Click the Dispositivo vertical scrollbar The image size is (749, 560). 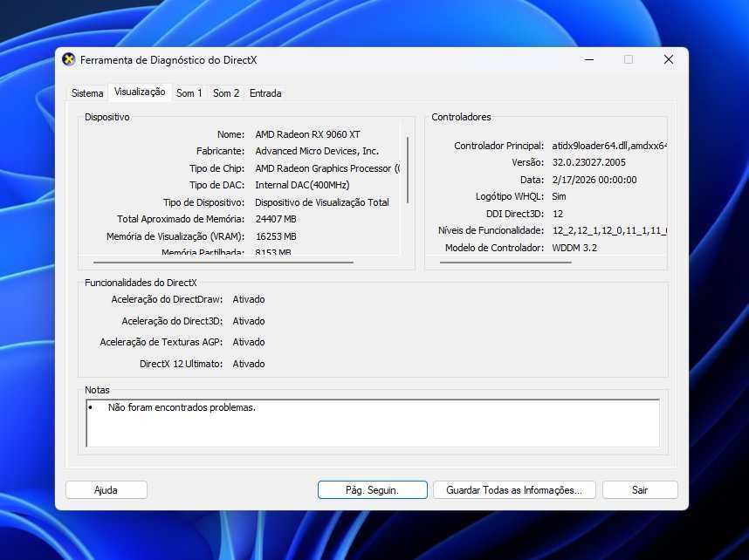point(408,170)
